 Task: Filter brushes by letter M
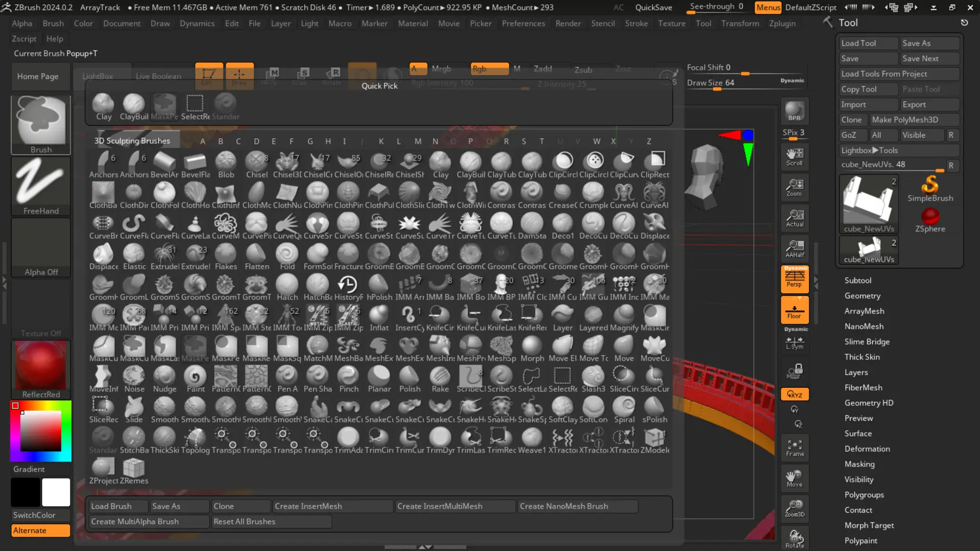[x=418, y=141]
